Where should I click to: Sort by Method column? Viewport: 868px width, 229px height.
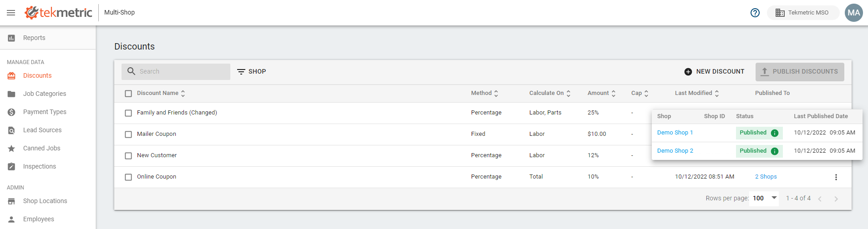click(485, 93)
